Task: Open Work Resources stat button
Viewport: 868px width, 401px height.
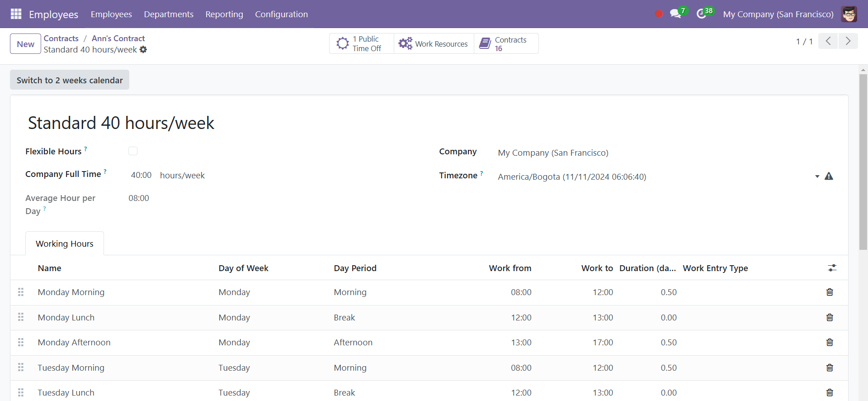Action: tap(434, 43)
